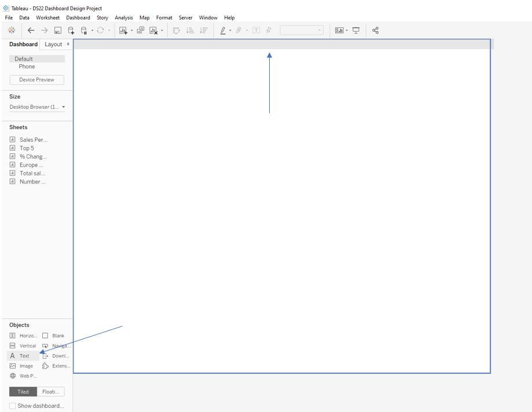Select the Extension object
Viewport: 532px width, 412px height.
click(56, 366)
